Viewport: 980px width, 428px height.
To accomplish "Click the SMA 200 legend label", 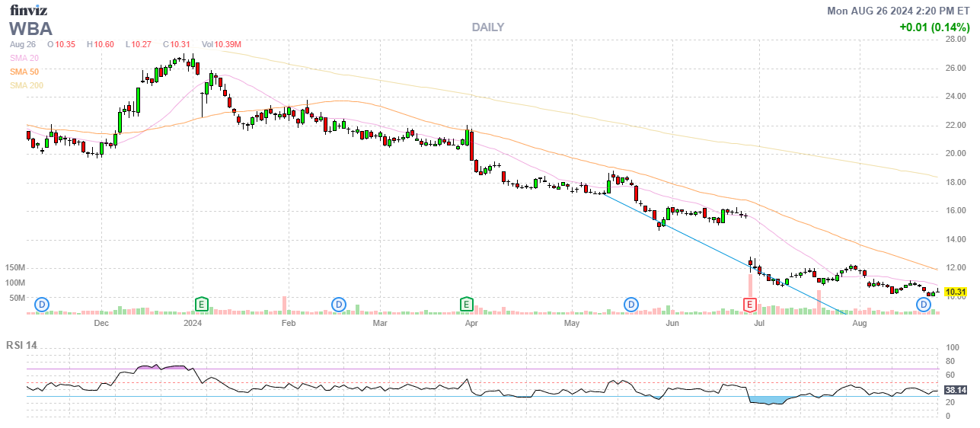I will 26,85.
